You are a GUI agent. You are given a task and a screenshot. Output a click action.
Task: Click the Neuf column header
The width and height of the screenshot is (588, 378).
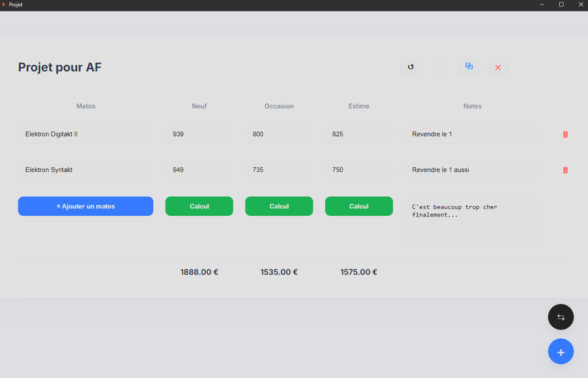tap(199, 106)
